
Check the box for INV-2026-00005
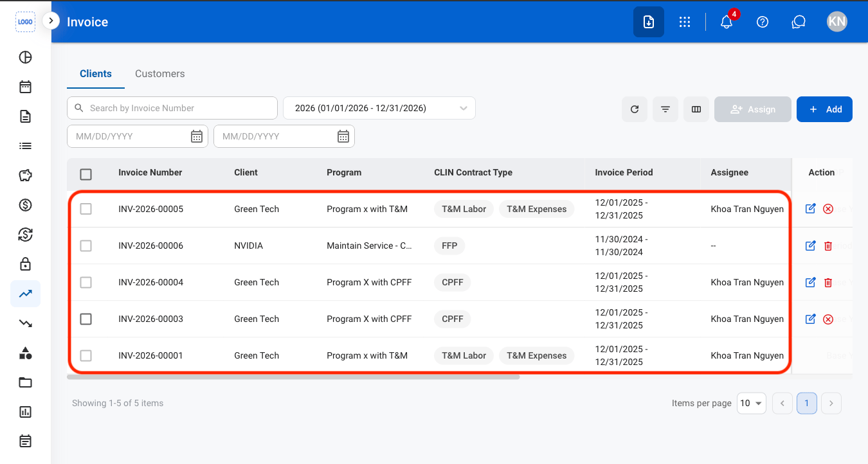click(86, 209)
